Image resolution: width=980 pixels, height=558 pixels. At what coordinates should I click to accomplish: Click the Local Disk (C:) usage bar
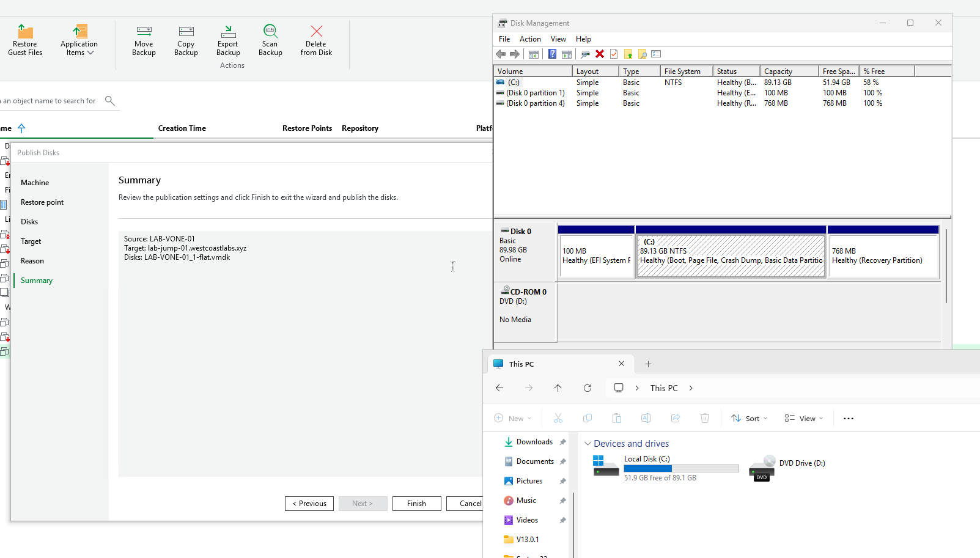pyautogui.click(x=681, y=469)
